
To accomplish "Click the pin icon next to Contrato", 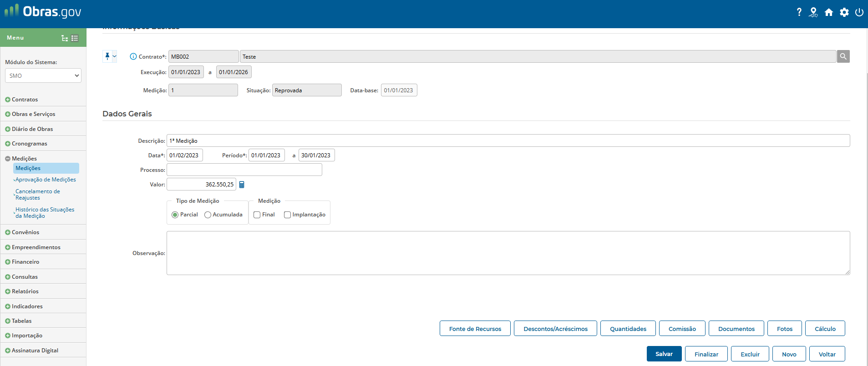I will [x=107, y=56].
